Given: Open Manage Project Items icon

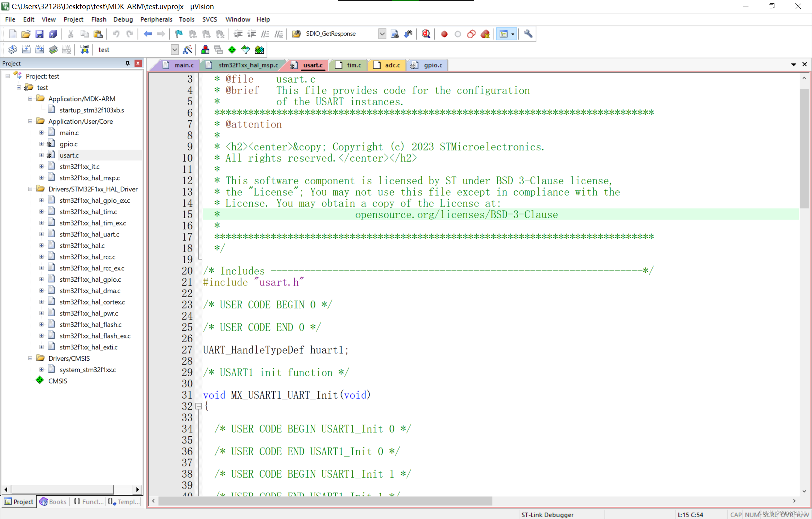Looking at the screenshot, I should [205, 50].
